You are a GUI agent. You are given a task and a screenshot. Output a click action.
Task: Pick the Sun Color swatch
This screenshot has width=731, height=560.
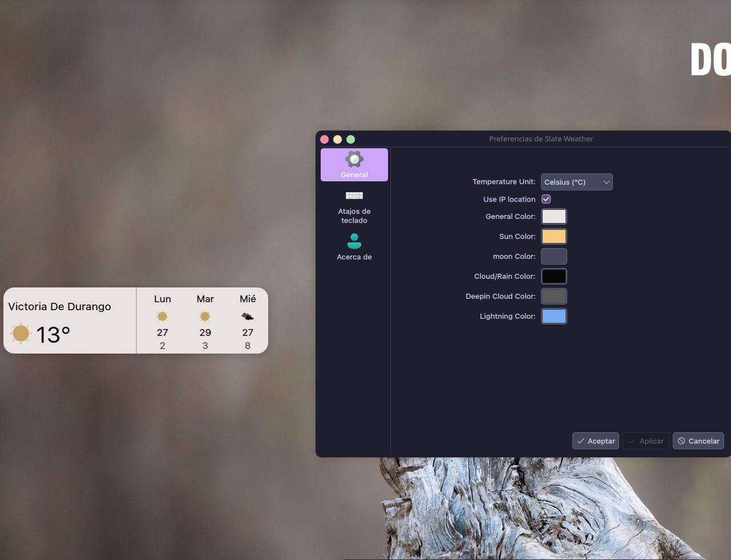554,236
